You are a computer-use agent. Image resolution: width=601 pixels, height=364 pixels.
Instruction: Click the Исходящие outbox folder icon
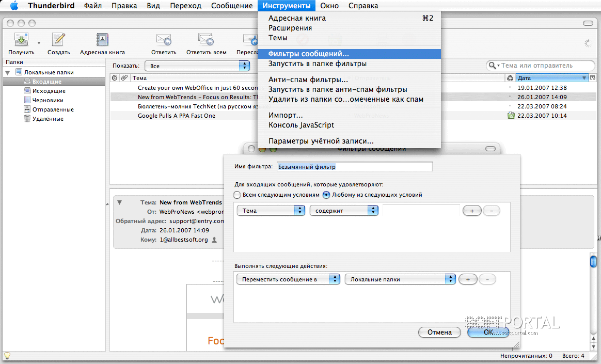coord(27,90)
